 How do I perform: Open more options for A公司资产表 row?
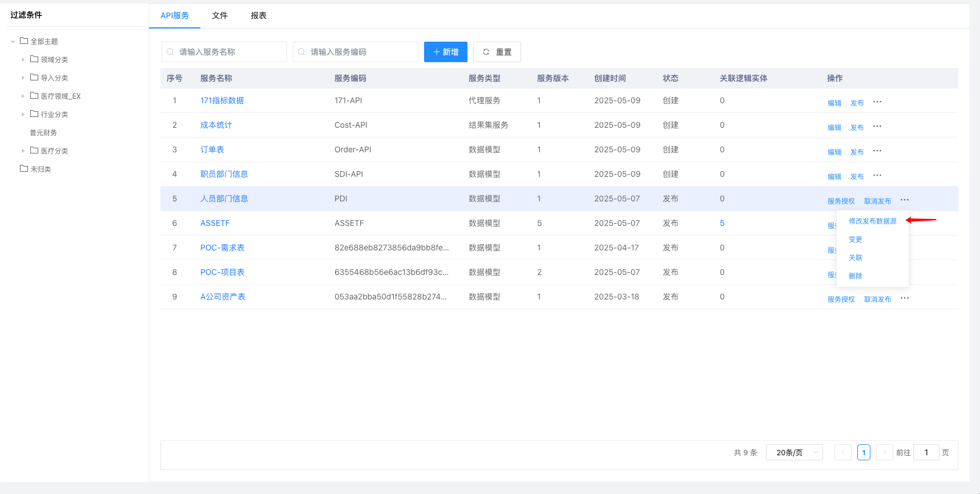(905, 298)
